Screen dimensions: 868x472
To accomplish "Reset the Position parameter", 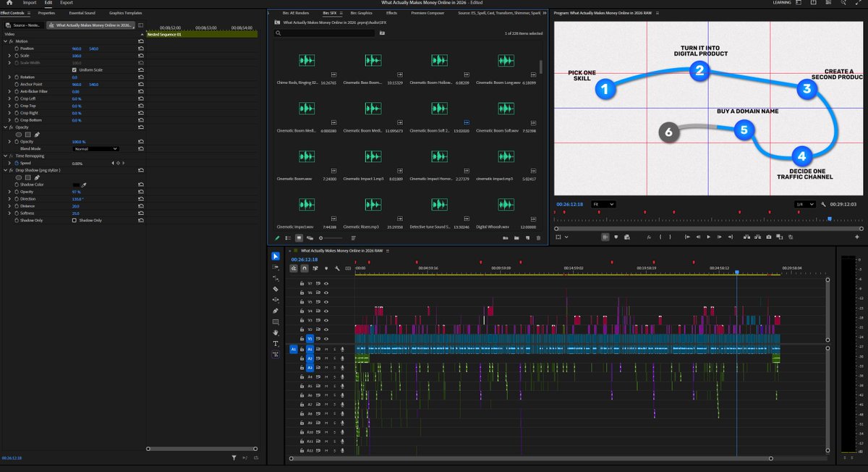I will [141, 49].
